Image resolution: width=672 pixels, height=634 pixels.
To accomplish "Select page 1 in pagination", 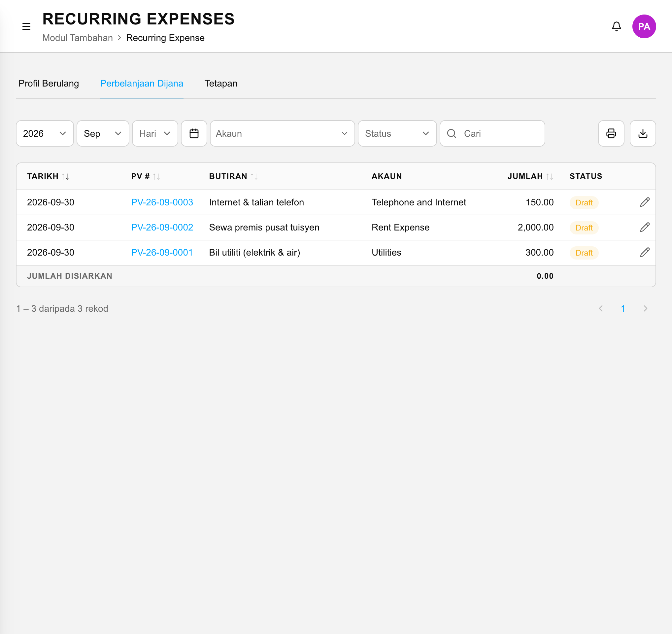I will click(x=622, y=308).
